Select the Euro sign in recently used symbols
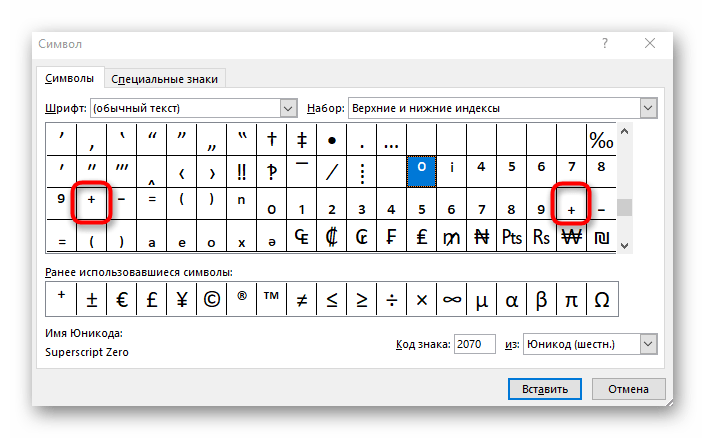Screen dimensions: 705x438 click(121, 298)
